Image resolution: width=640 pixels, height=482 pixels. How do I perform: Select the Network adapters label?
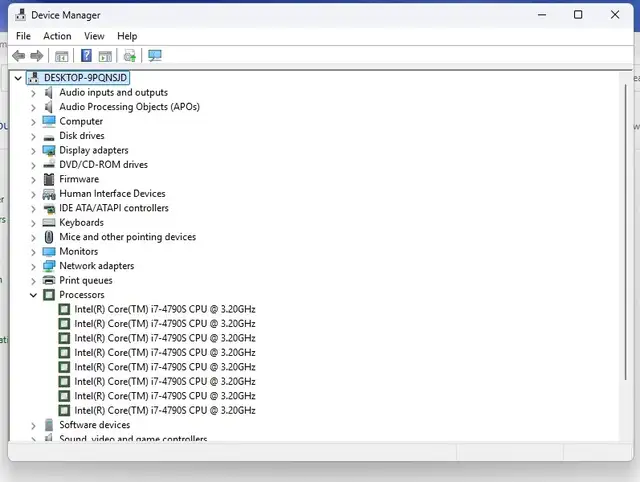coord(97,266)
